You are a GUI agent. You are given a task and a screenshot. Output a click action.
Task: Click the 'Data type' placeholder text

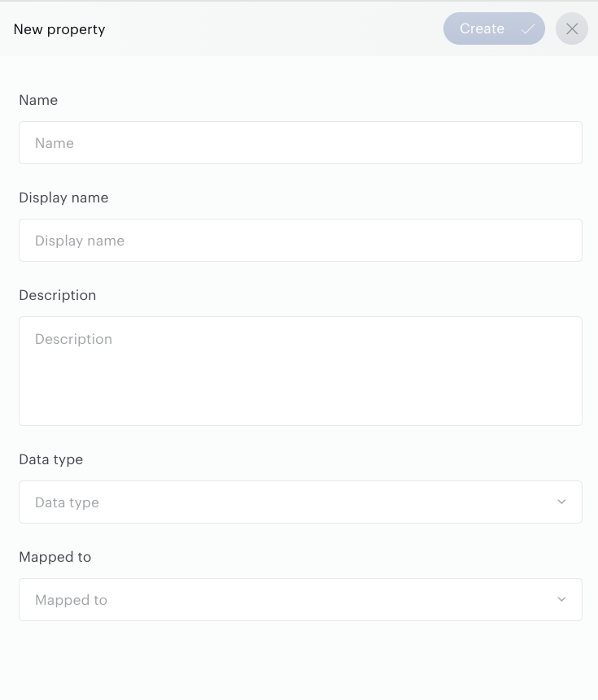(67, 502)
